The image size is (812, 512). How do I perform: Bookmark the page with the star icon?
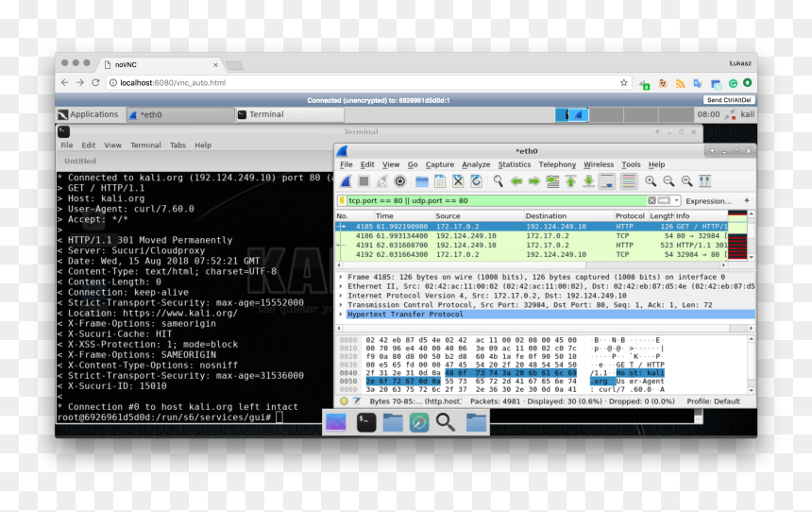pos(623,82)
